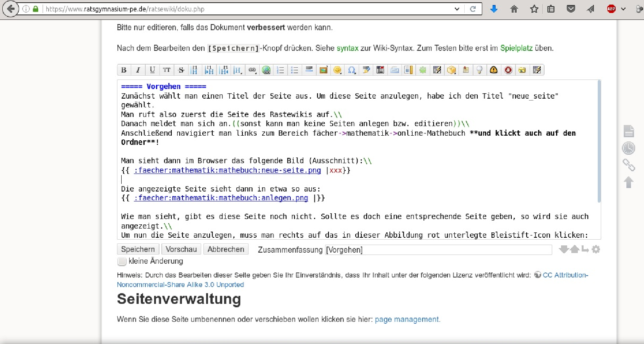Toggle editor line wrap arrow icon

point(585,250)
